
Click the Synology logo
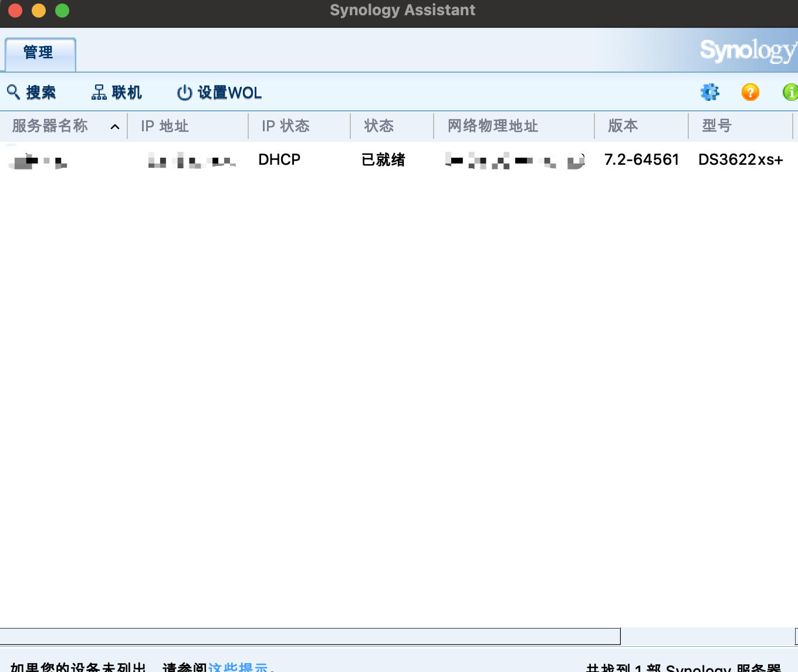coord(748,51)
